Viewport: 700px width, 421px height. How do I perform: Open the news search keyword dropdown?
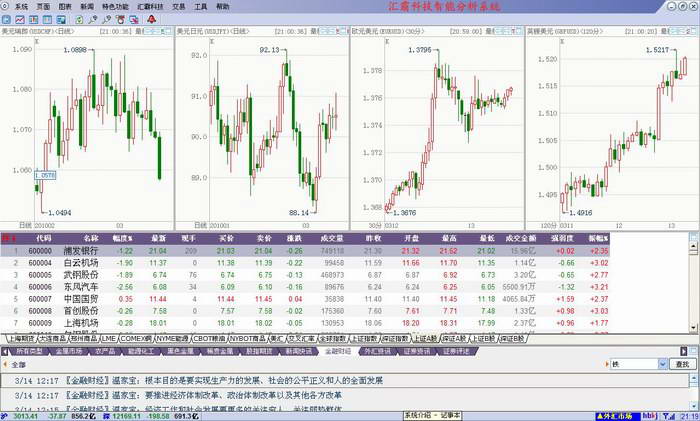[x=662, y=364]
